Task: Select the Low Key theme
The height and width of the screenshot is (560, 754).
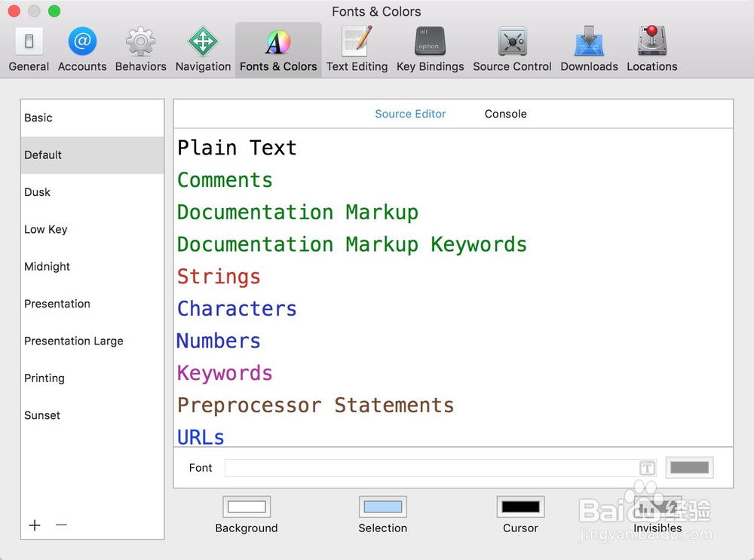Action: (x=92, y=229)
